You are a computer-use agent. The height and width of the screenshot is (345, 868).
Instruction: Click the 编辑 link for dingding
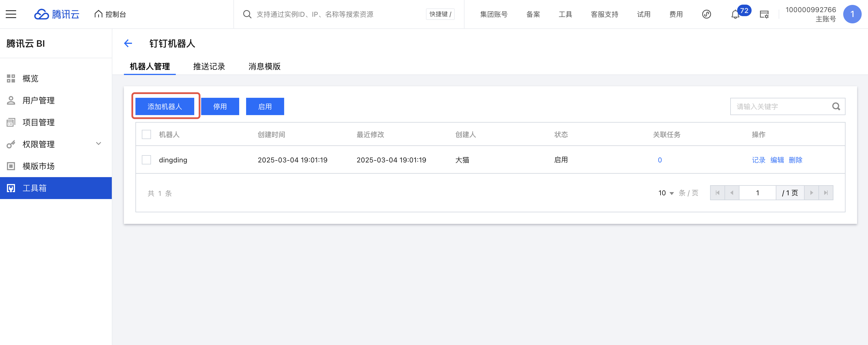[x=777, y=160]
